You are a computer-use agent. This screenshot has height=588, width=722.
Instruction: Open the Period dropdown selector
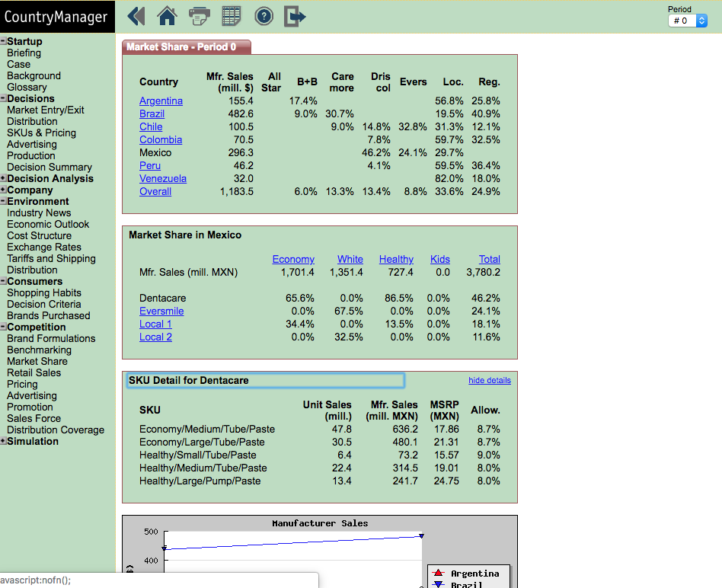click(x=688, y=21)
